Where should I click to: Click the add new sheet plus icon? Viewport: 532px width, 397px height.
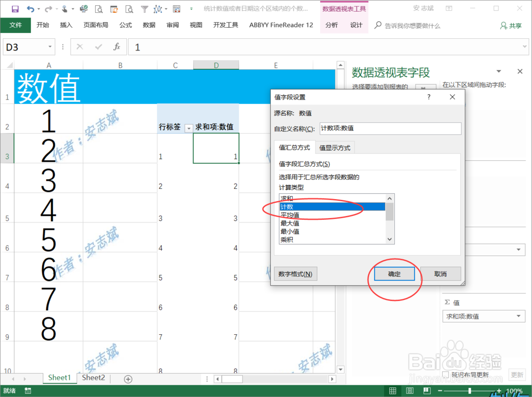[128, 379]
